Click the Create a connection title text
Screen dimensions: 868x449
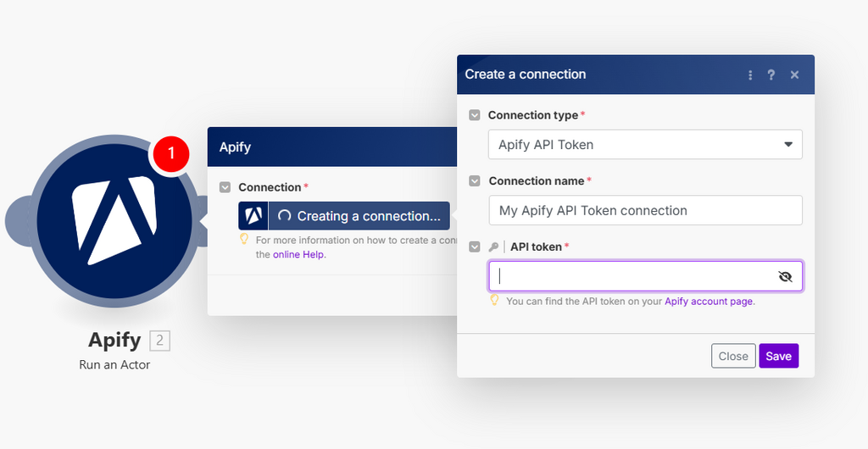coord(526,74)
